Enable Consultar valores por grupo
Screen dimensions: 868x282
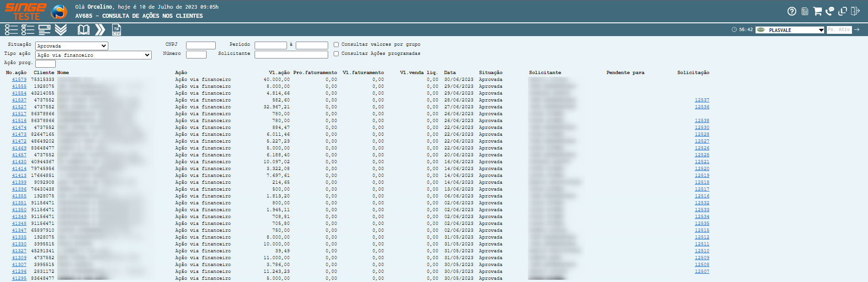336,45
